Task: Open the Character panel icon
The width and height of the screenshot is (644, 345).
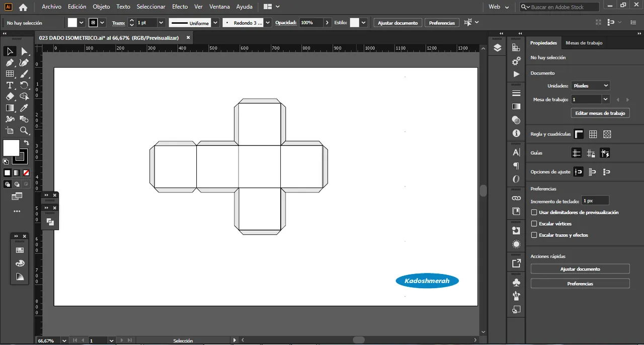Action: pyautogui.click(x=516, y=152)
